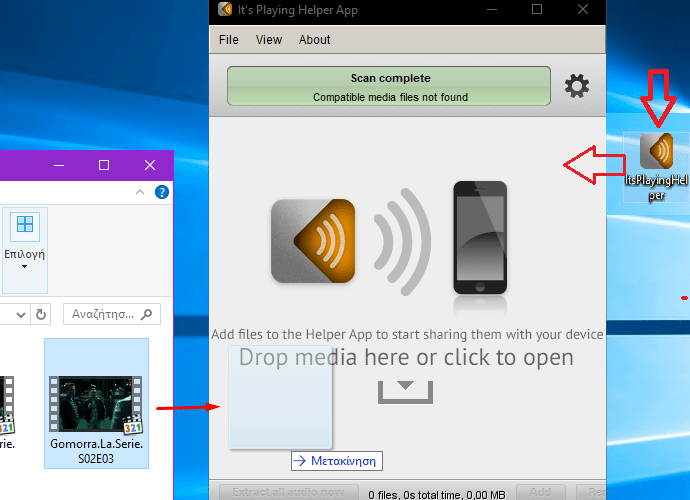Click the Explorer help question mark icon
This screenshot has height=500, width=690.
[x=162, y=192]
